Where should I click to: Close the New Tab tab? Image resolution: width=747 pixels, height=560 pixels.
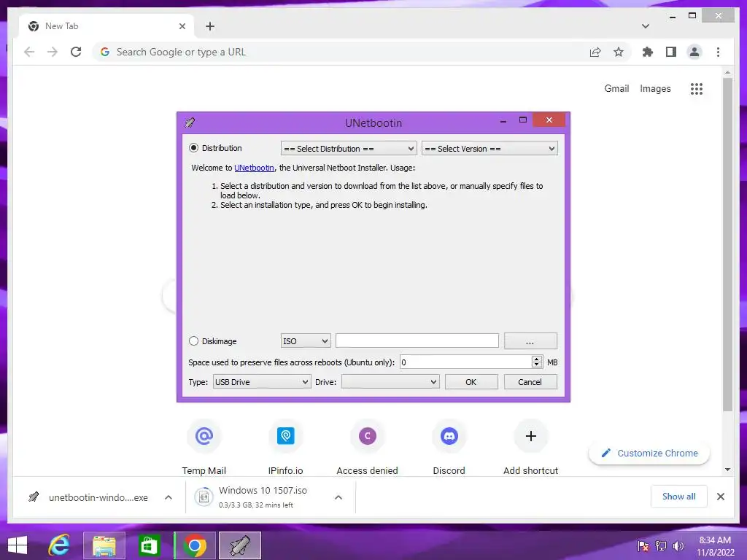[182, 26]
